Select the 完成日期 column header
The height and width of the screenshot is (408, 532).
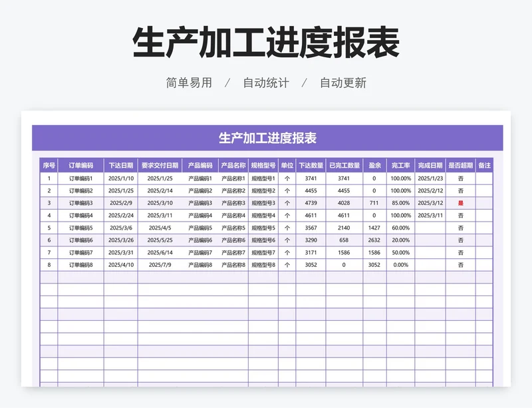[430, 166]
